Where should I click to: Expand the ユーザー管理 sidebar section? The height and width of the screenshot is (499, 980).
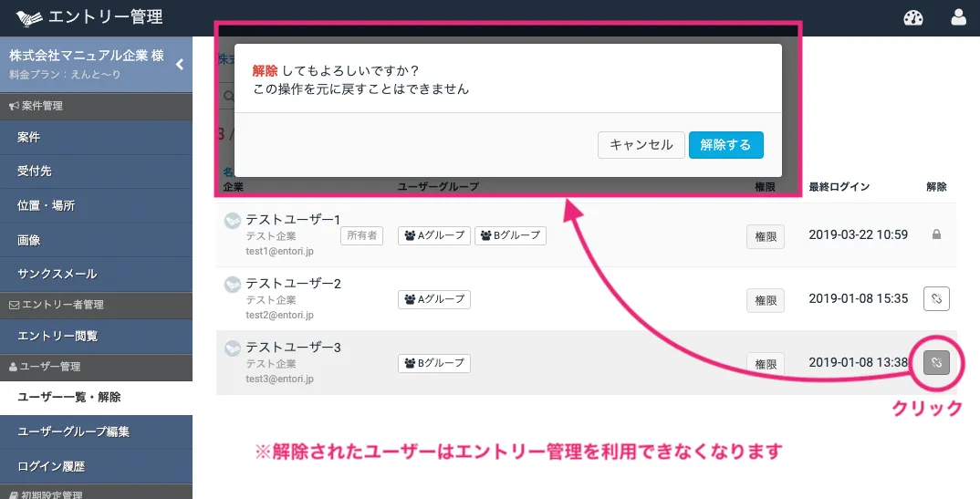[x=44, y=367]
